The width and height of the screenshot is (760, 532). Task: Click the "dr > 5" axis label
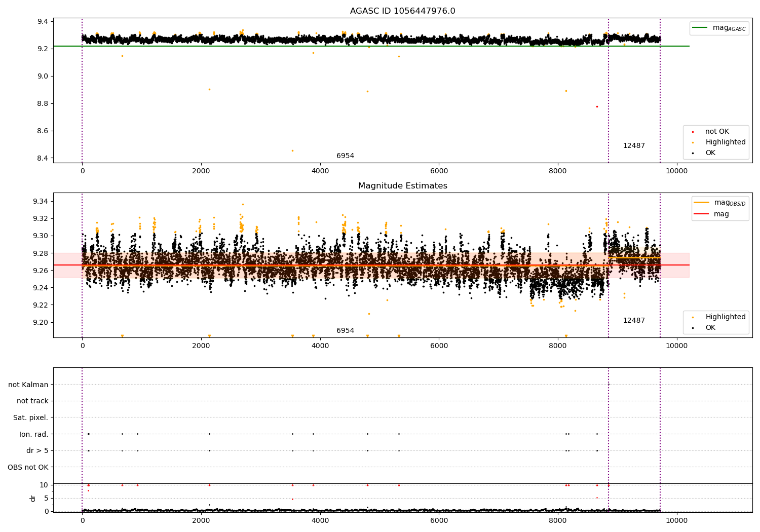(37, 451)
